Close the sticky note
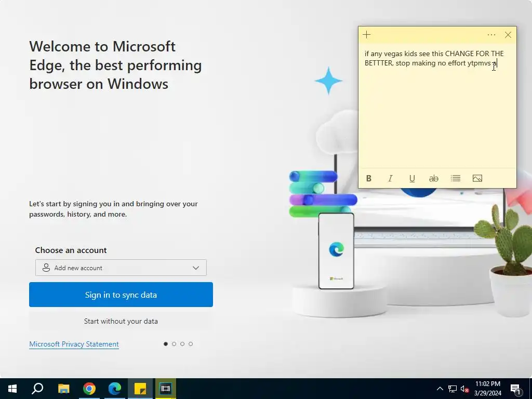Screen dimensions: 532x399 tap(508, 35)
